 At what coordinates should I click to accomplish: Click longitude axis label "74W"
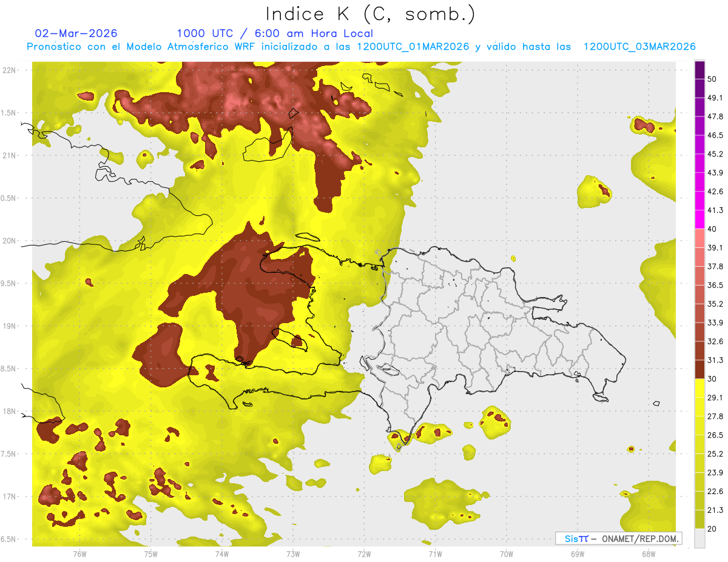tap(221, 554)
